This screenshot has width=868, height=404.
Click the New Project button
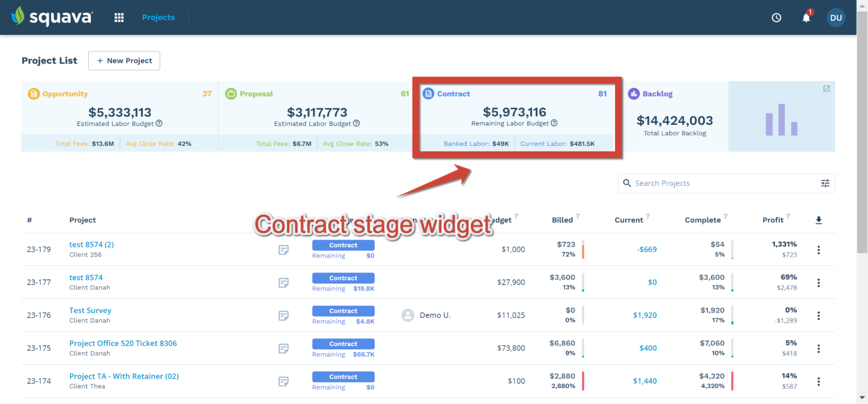point(124,61)
